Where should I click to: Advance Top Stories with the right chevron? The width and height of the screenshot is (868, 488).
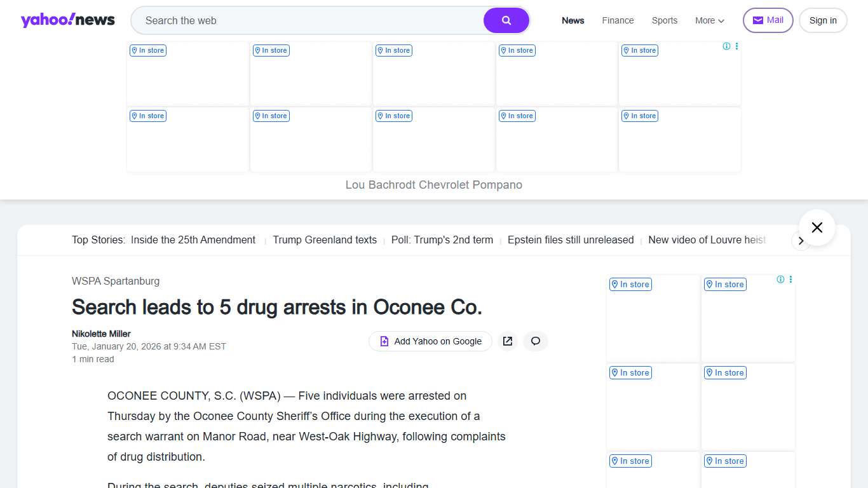click(x=801, y=241)
